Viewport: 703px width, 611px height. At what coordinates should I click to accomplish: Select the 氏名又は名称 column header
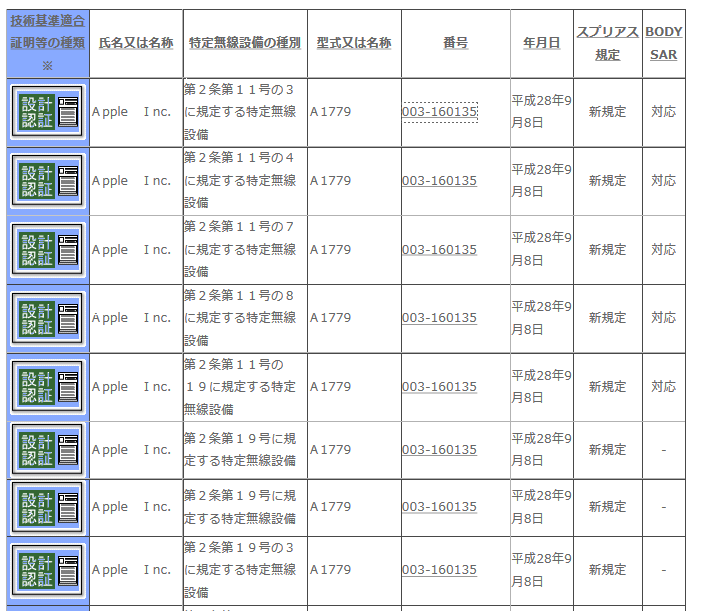pos(135,44)
